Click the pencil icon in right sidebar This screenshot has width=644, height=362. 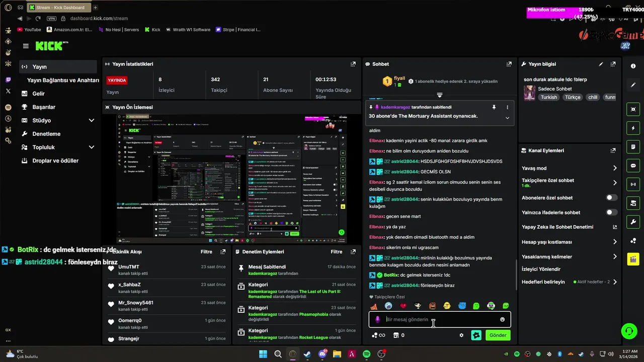tap(633, 84)
